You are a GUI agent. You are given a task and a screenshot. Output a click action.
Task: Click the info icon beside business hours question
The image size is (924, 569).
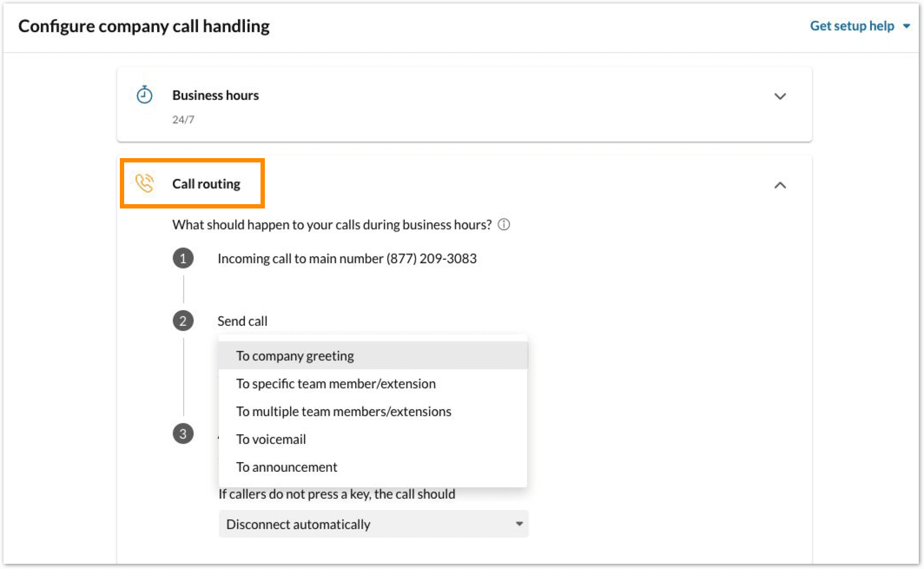[505, 225]
